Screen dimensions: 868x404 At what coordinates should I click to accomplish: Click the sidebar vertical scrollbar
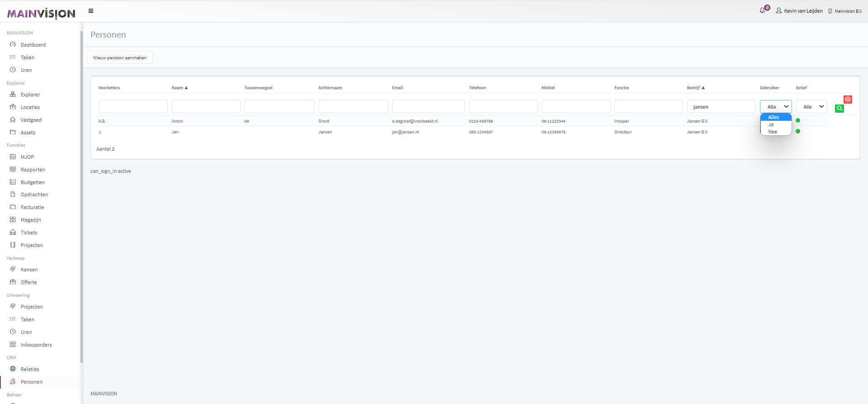click(81, 197)
